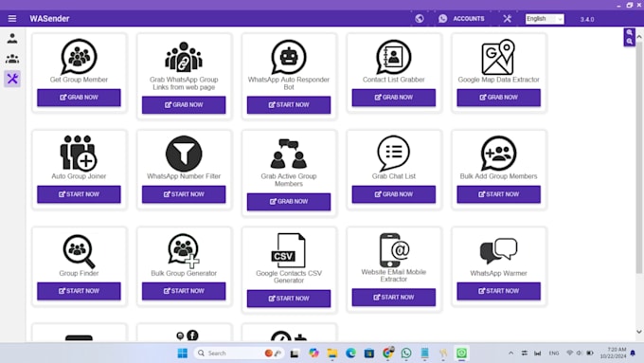Click the Grab WhatsApp Group Links icon
This screenshot has height=363, width=644.
pos(184,57)
